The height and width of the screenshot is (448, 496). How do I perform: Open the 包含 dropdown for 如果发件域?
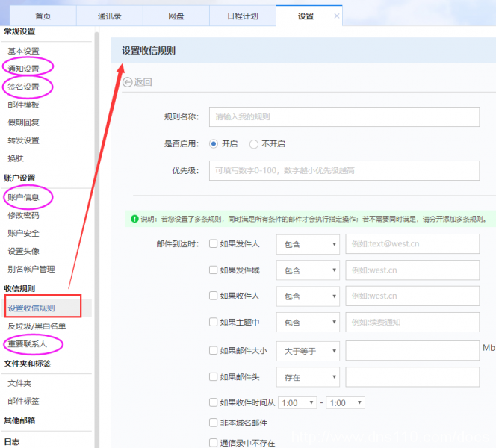tap(308, 270)
